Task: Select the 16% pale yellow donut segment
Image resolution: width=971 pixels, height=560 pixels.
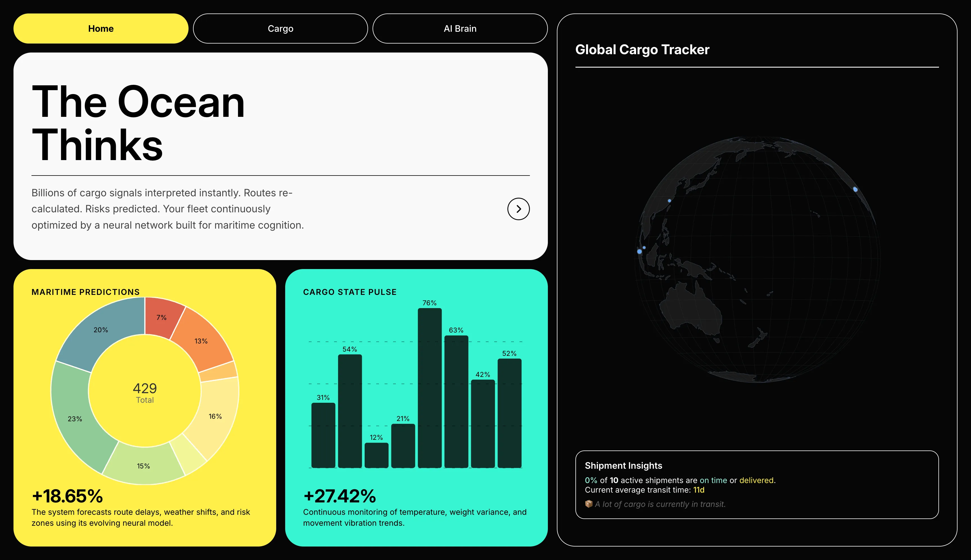Action: [215, 416]
